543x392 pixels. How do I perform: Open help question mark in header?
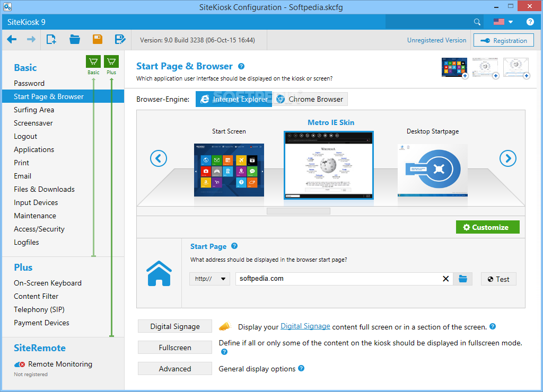530,22
